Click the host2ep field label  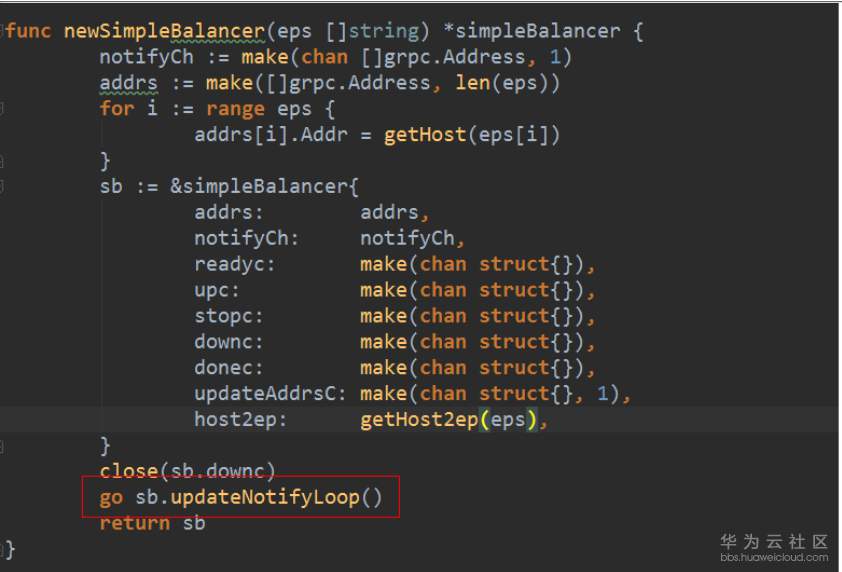[241, 419]
